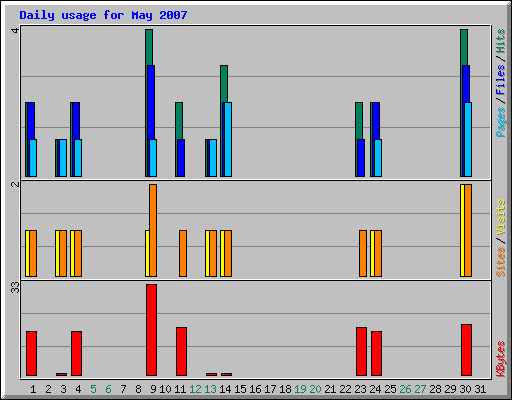Click the orange Sites bar for day 30

tap(468, 230)
